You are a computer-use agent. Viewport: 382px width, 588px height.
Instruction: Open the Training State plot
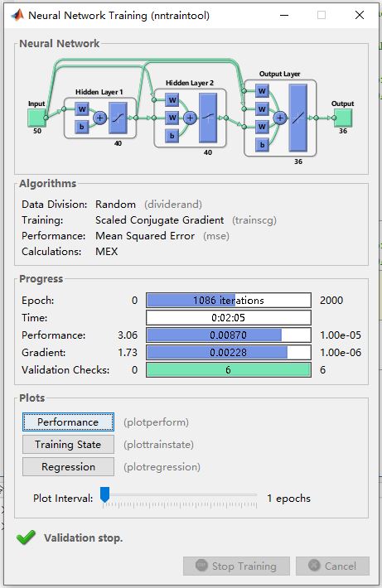[x=68, y=445]
